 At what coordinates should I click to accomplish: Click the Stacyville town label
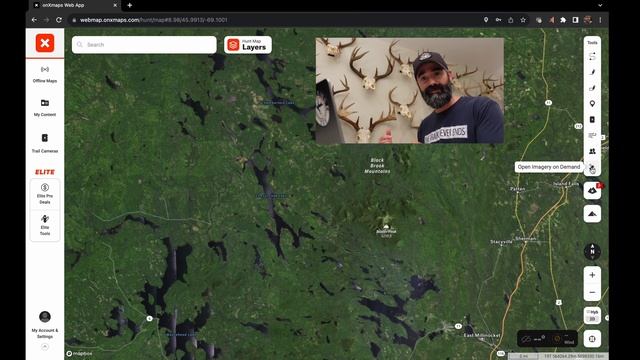coord(501,242)
